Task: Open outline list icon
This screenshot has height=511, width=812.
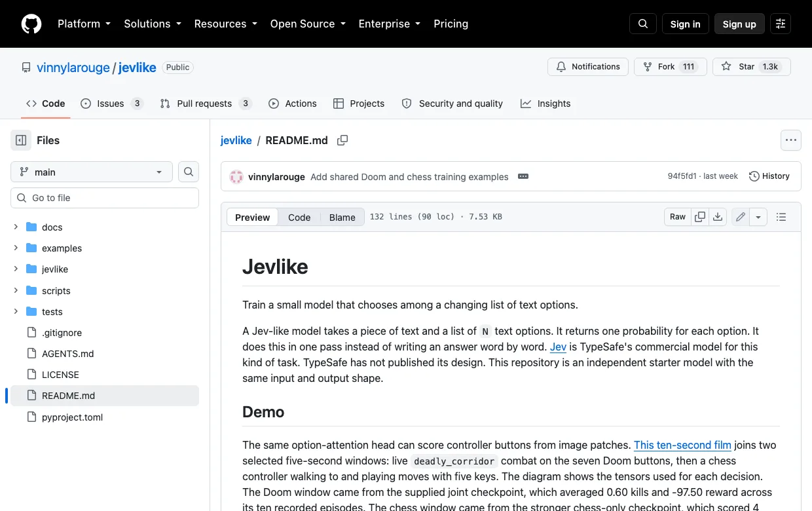Action: click(781, 217)
